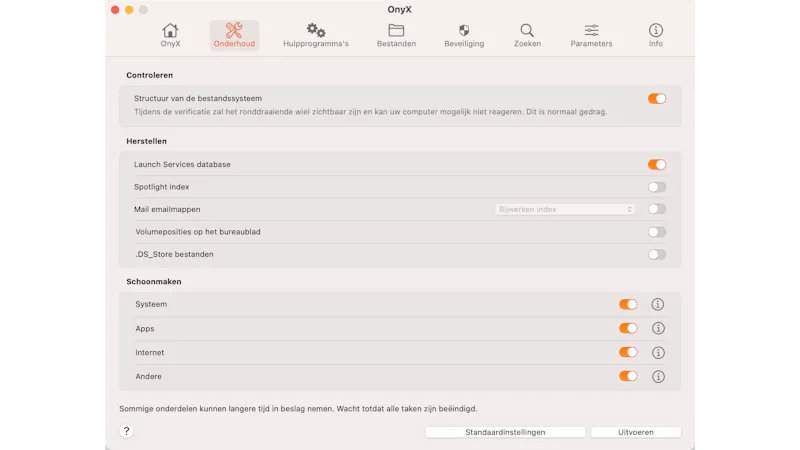Show info for Systeem cleaning

tap(658, 304)
